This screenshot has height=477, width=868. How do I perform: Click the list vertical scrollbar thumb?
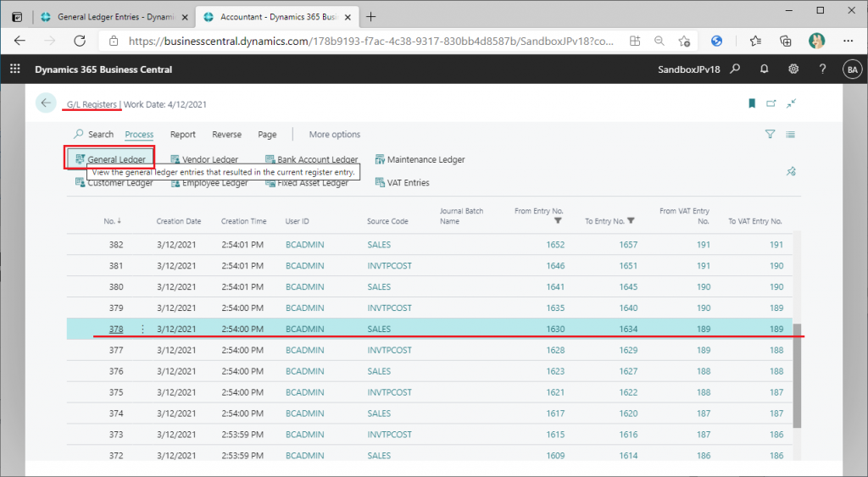[x=797, y=375]
